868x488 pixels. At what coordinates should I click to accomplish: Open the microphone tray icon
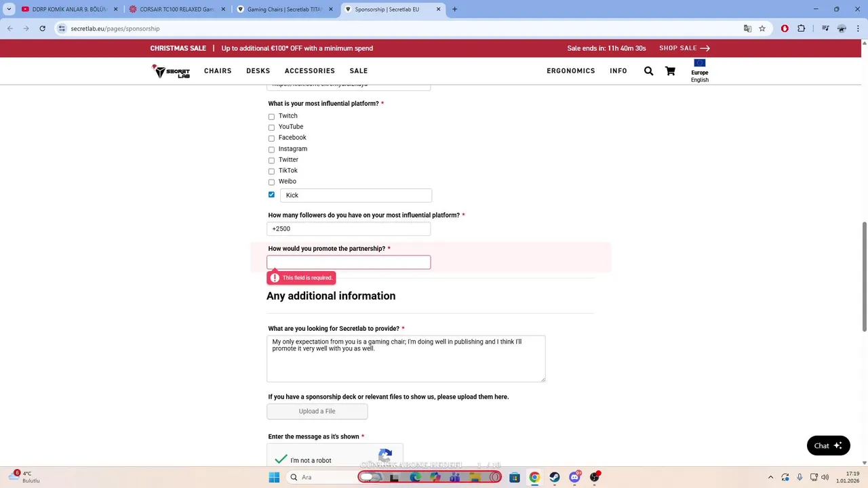pyautogui.click(x=800, y=477)
